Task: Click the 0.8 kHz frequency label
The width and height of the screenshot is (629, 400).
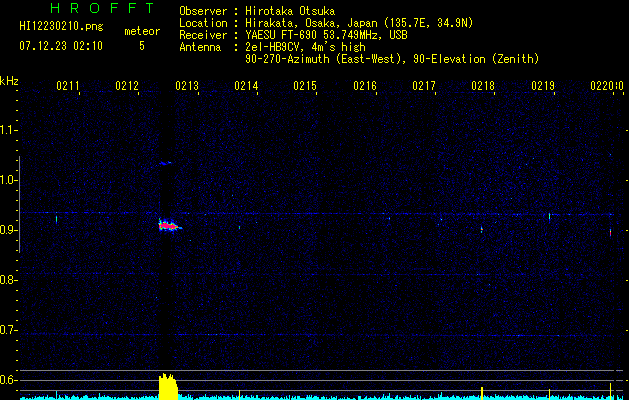Action: 8,280
